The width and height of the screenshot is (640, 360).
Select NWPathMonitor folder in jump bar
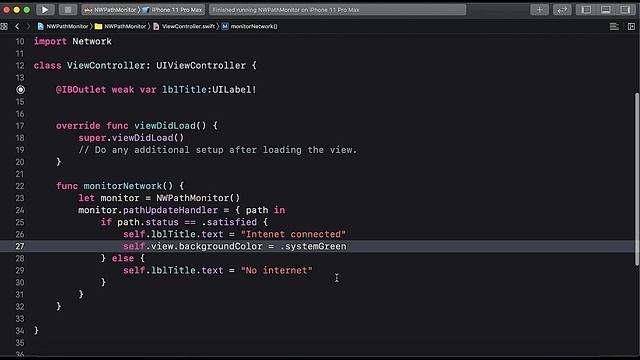click(121, 27)
